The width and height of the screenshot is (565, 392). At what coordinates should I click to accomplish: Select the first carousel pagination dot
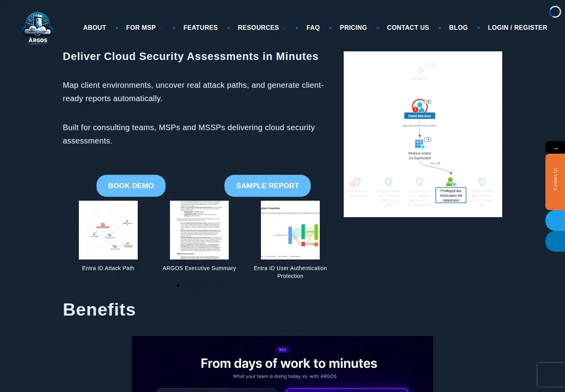(x=178, y=285)
